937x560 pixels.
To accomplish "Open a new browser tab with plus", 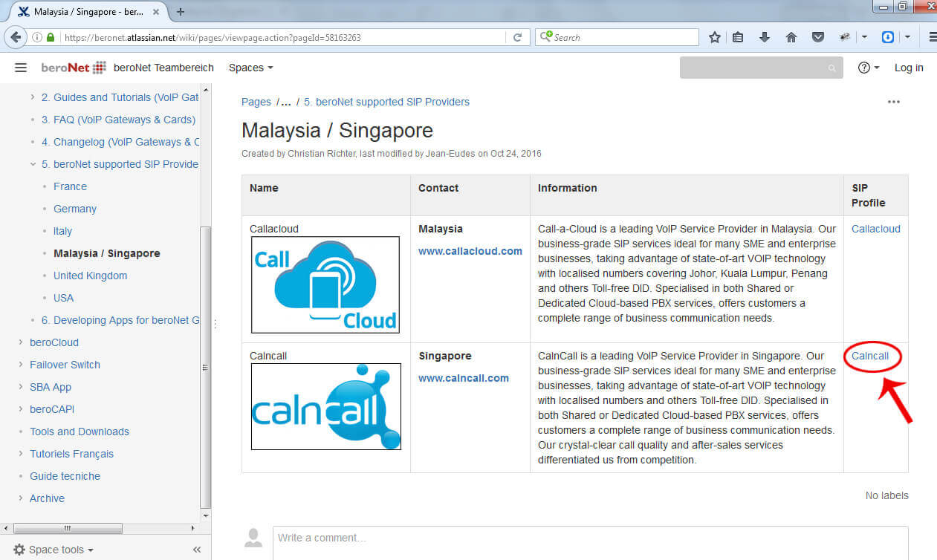I will point(181,11).
